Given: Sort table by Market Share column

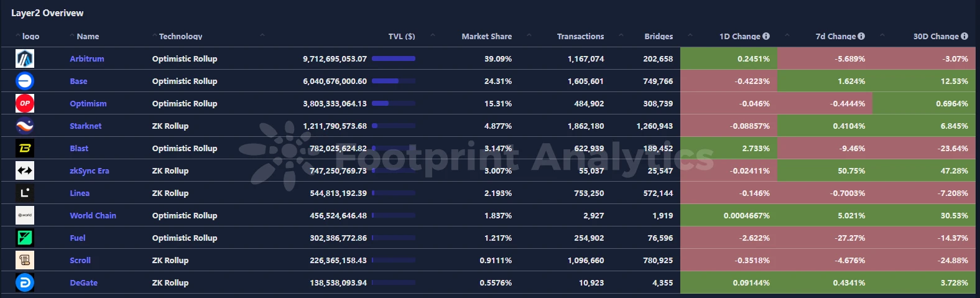Looking at the screenshot, I should tap(486, 37).
